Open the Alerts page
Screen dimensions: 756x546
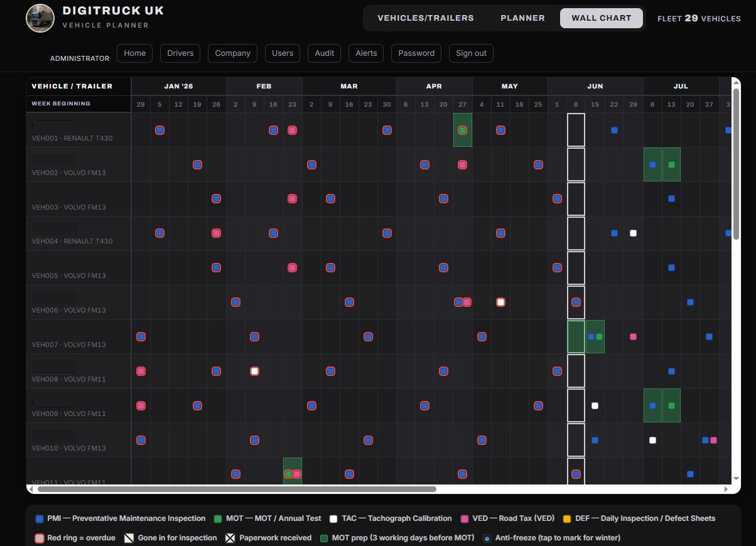click(366, 53)
